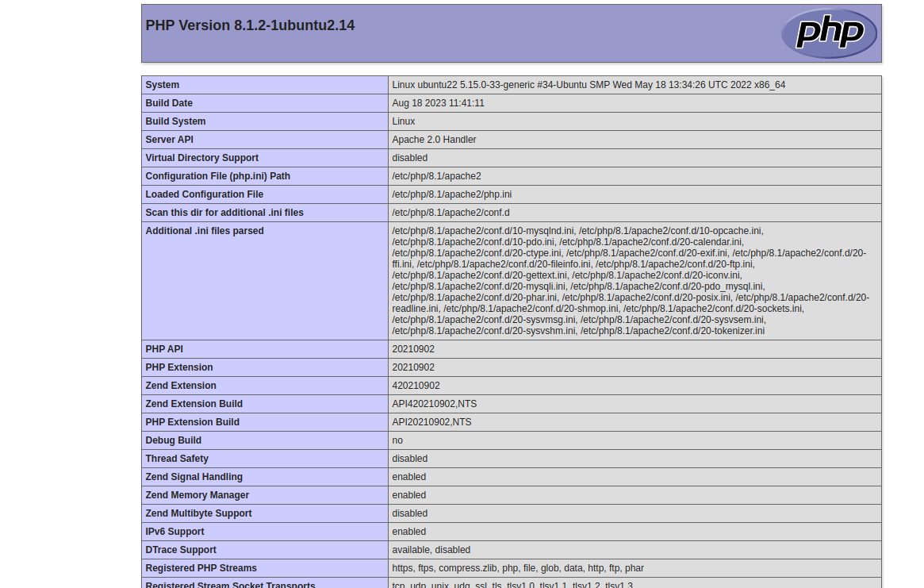Click the Additional .ini files parsed label

(205, 231)
